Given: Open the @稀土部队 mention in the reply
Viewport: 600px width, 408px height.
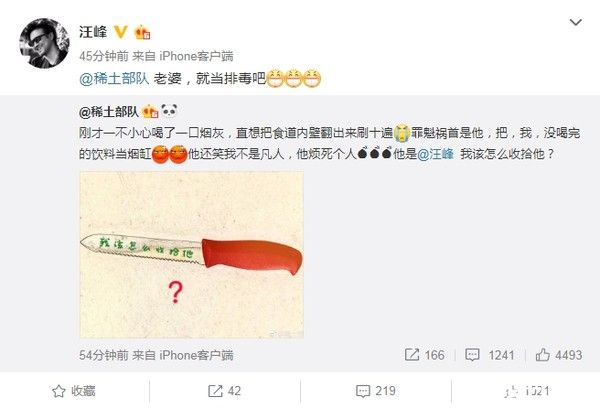Looking at the screenshot, I should [x=114, y=78].
